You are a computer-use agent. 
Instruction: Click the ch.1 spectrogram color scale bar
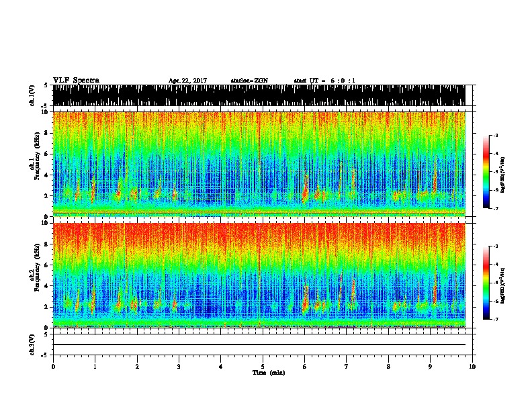pyautogui.click(x=486, y=172)
